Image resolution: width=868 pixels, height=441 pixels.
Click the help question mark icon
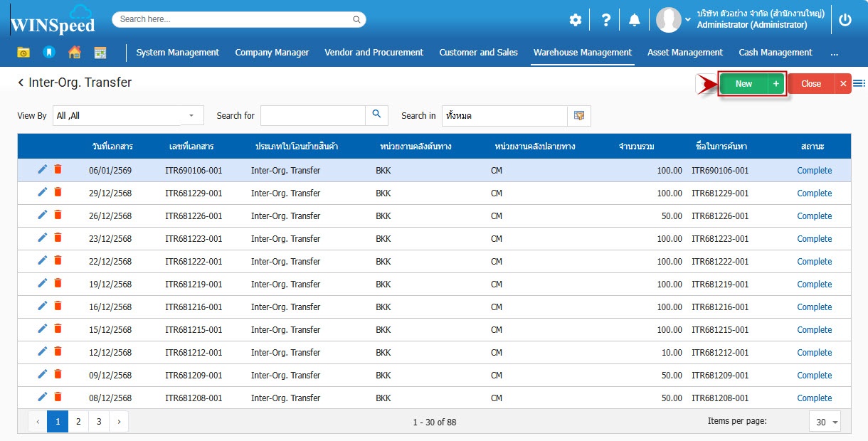click(x=605, y=20)
